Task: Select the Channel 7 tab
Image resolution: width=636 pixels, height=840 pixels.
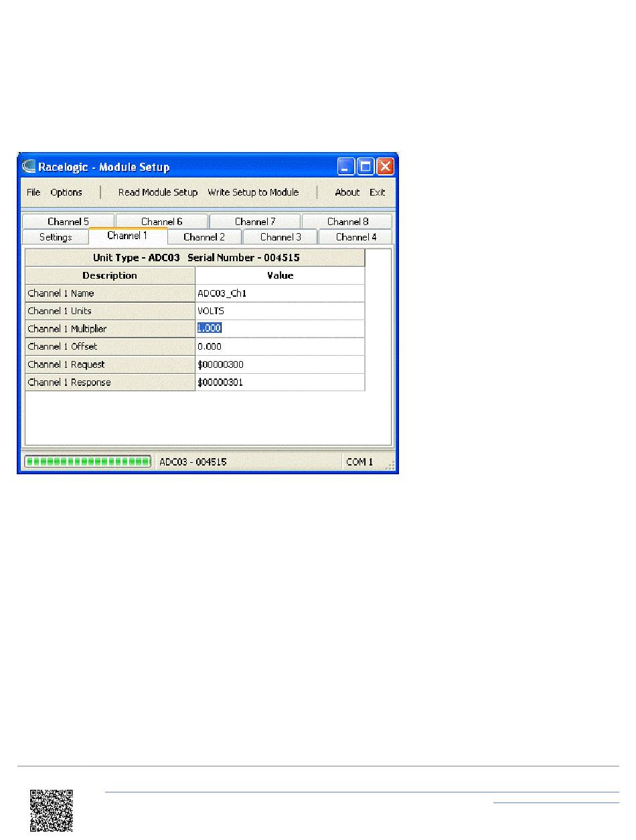Action: click(255, 222)
